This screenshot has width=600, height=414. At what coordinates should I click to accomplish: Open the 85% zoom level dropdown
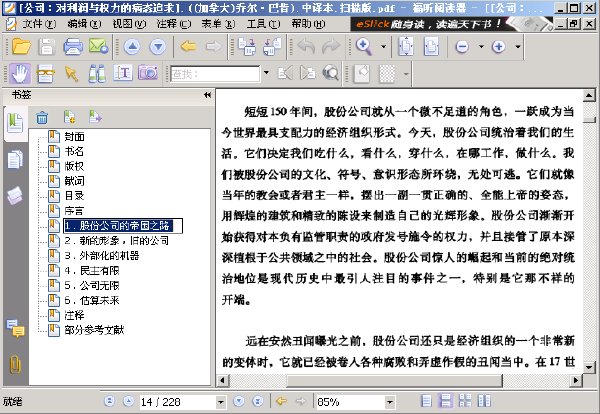390,402
